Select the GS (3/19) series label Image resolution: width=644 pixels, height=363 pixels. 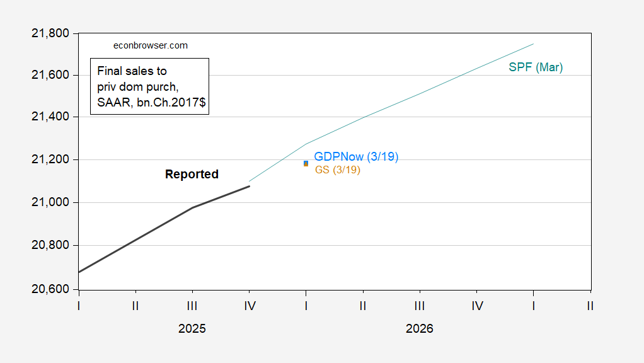pos(337,170)
